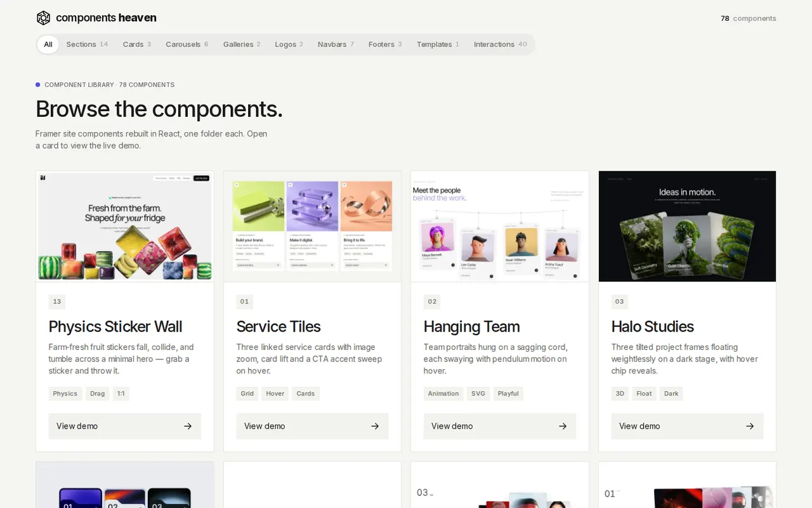Click the arrow icon on Hanging Team's View demo
Image resolution: width=812 pixels, height=508 pixels.
point(563,426)
